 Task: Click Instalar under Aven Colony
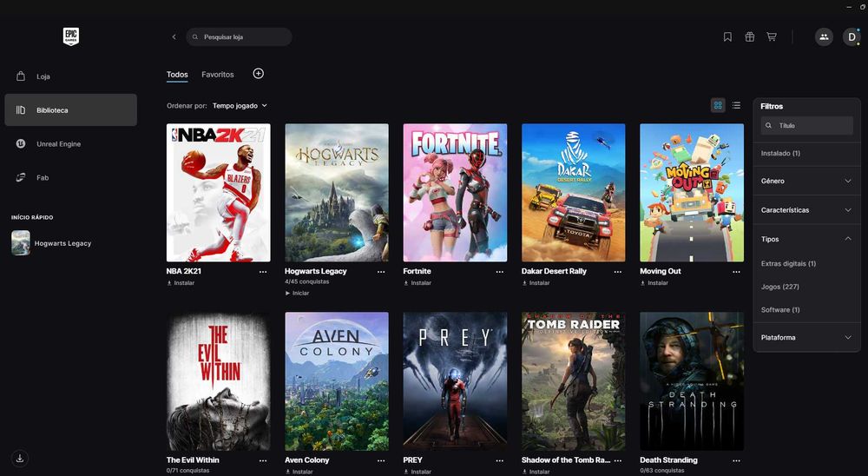(299, 472)
